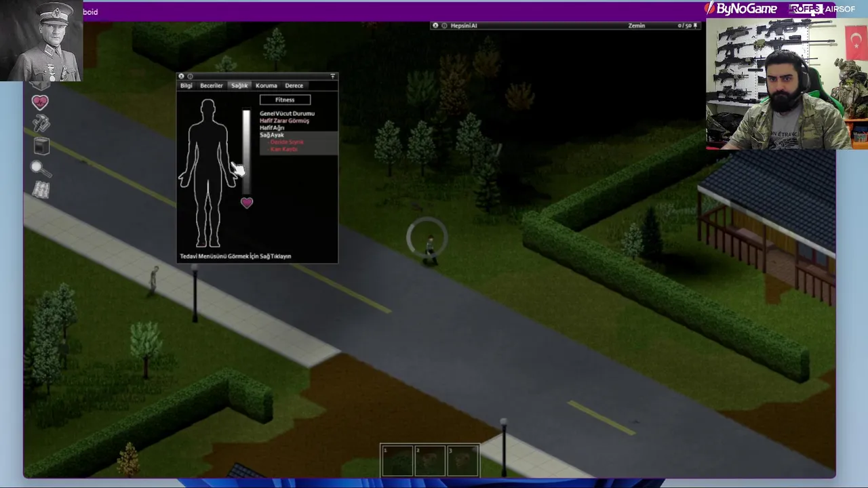Open the furniture move cube icon
This screenshot has width=868, height=488.
click(x=41, y=146)
